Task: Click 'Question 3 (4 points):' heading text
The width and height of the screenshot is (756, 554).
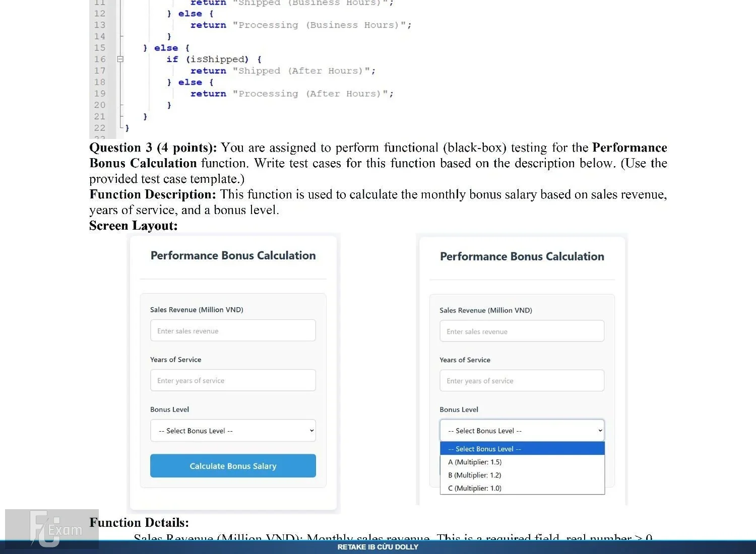Action: pos(153,148)
